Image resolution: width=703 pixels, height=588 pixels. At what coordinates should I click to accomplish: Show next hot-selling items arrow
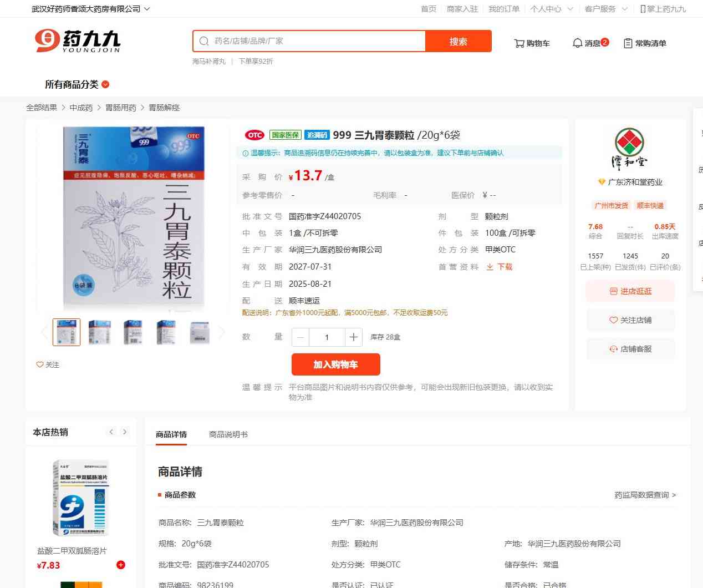point(125,432)
